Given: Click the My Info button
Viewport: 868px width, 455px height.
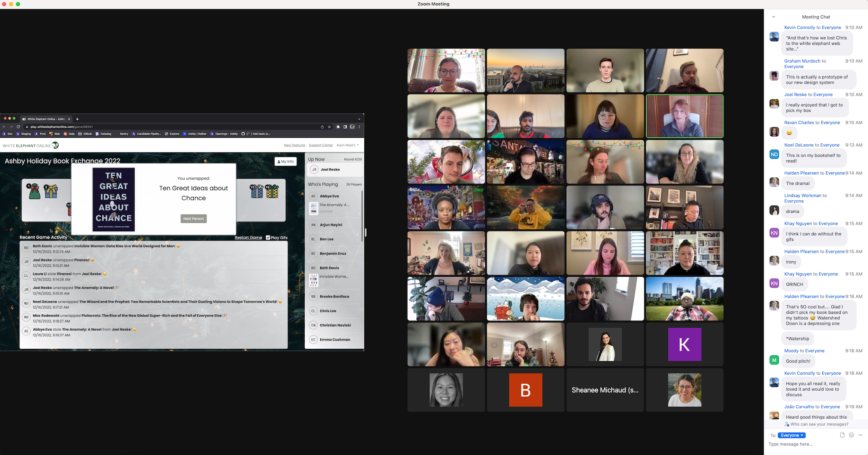Looking at the screenshot, I should pyautogui.click(x=285, y=161).
